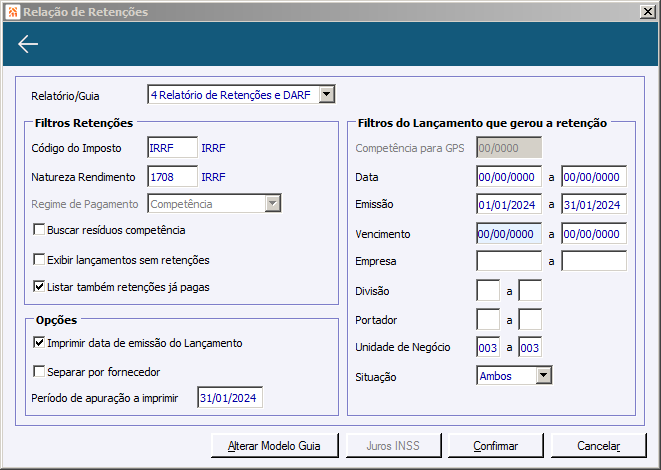Check Separar por fornecedor option
661x470 pixels.
[x=39, y=372]
